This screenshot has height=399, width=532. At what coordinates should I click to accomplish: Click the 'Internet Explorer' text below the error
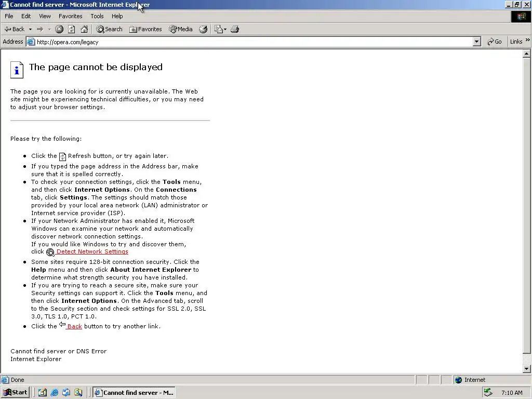36,359
